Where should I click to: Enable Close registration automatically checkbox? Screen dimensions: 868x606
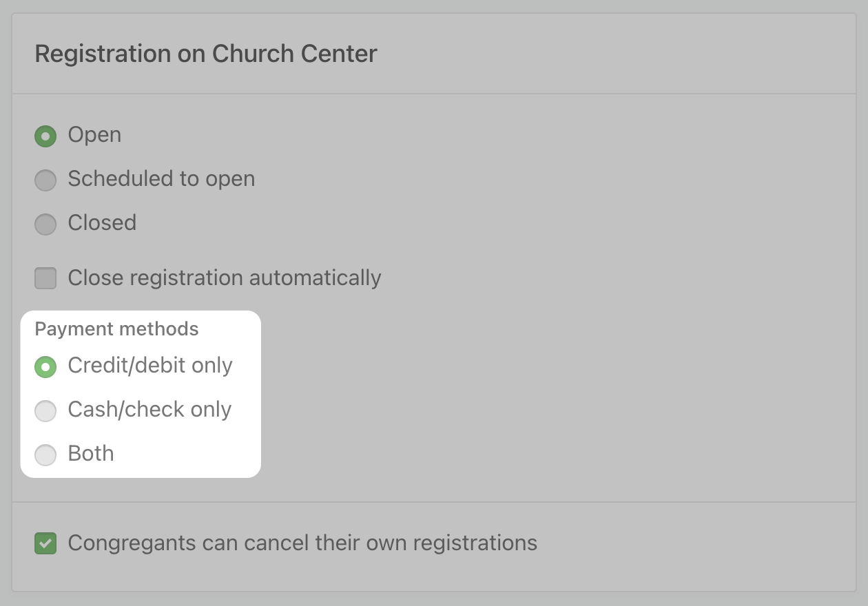click(x=45, y=279)
